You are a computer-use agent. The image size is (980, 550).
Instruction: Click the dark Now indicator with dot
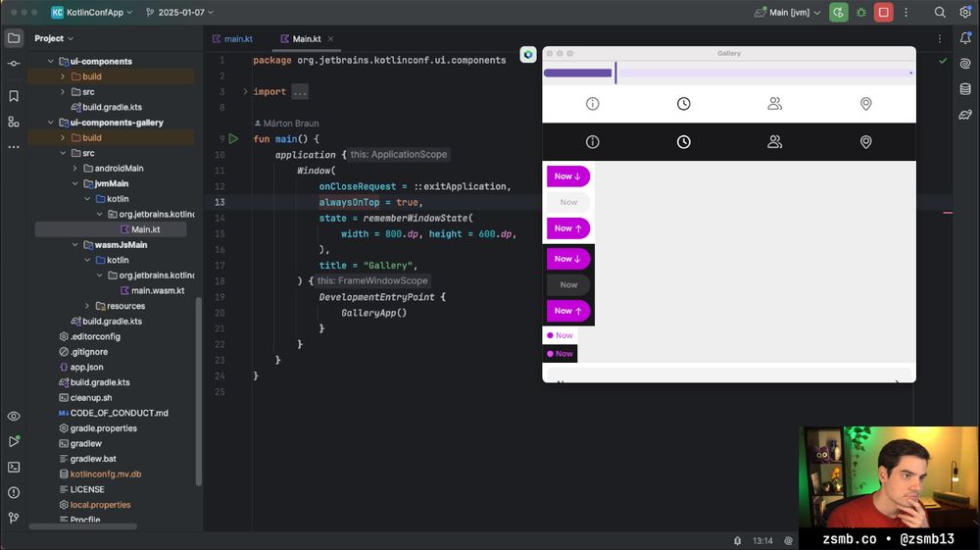click(x=560, y=354)
